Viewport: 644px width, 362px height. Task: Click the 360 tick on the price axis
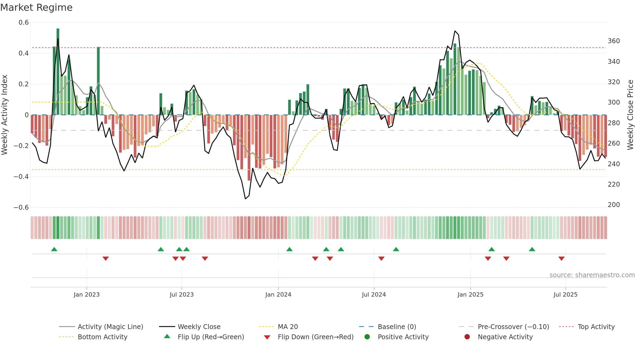(614, 41)
